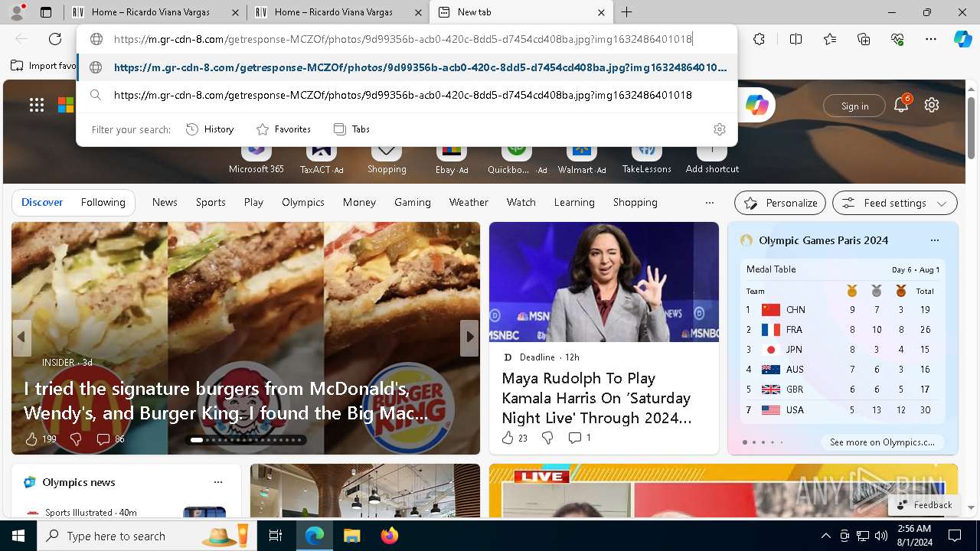Open Firefox taskbar icon
This screenshot has width=980, height=551.
(x=389, y=536)
